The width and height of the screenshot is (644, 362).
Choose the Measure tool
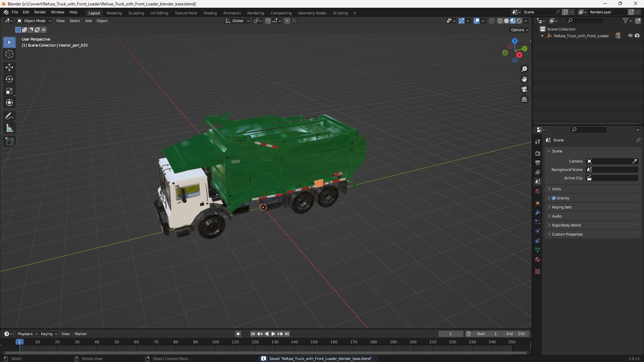(9, 128)
